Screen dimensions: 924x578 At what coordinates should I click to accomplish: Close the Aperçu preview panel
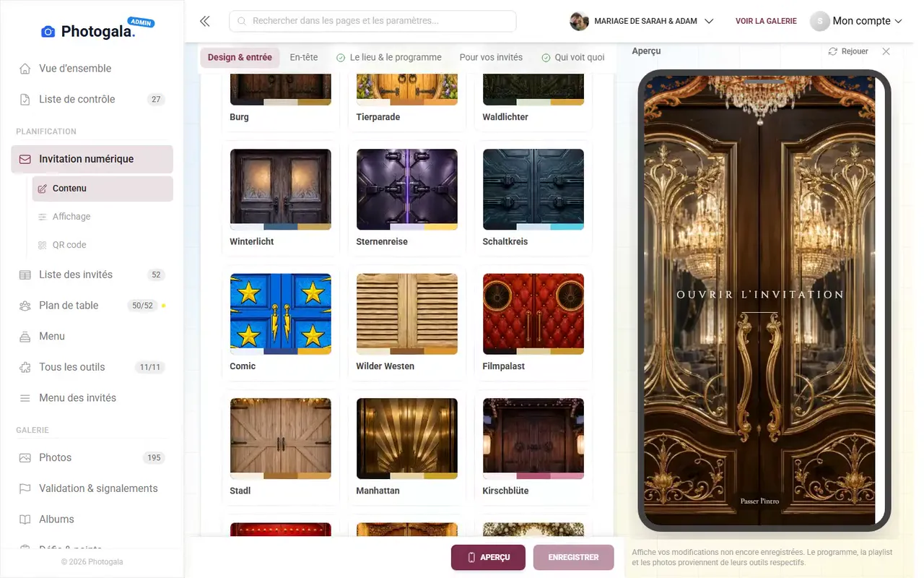click(886, 51)
